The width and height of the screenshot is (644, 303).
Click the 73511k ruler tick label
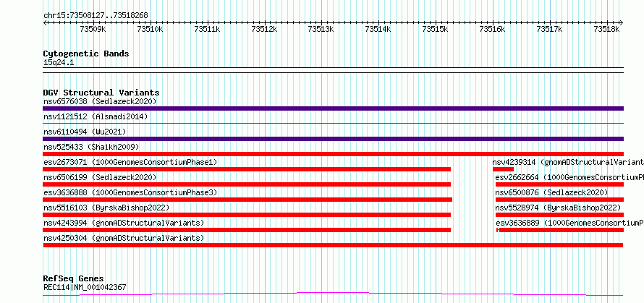tap(208, 29)
